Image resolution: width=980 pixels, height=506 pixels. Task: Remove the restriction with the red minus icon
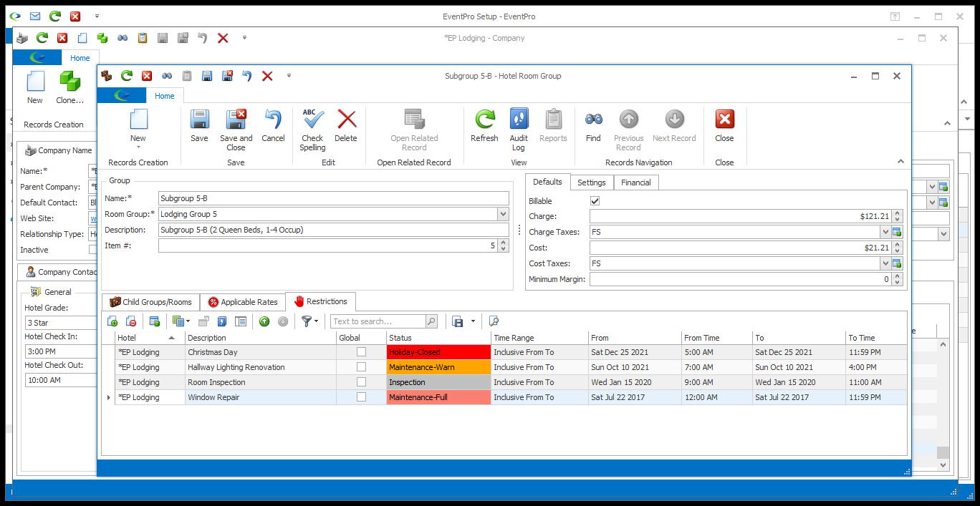130,321
